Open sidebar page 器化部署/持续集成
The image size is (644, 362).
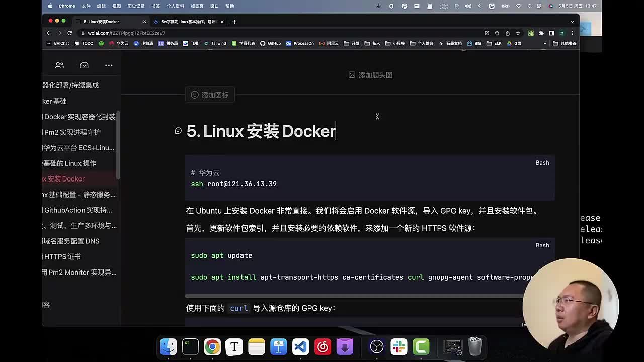(x=70, y=85)
